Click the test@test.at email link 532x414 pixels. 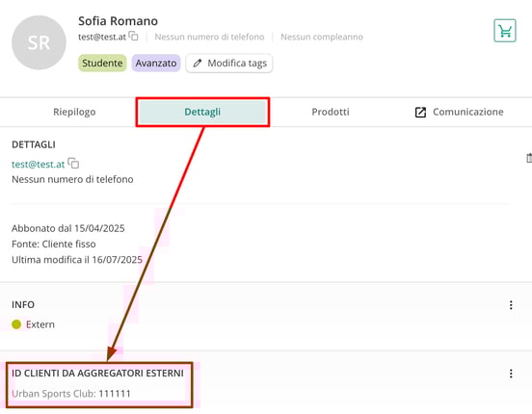(38, 165)
